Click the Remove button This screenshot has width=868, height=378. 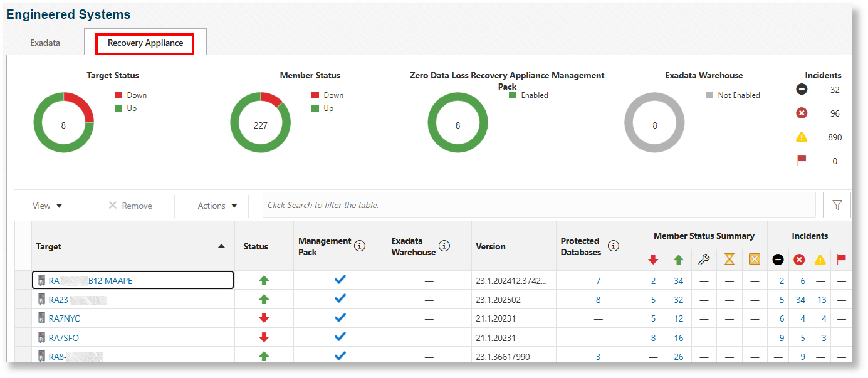[130, 206]
